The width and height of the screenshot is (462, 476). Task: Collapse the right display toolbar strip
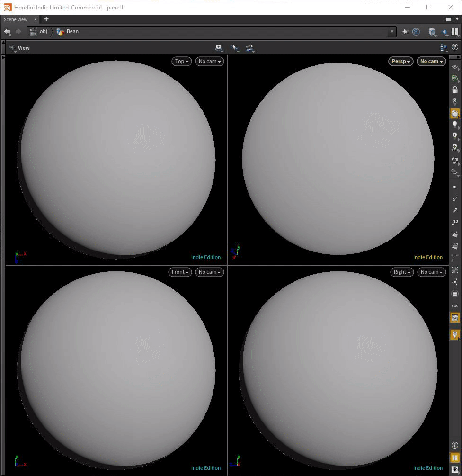[x=455, y=57]
